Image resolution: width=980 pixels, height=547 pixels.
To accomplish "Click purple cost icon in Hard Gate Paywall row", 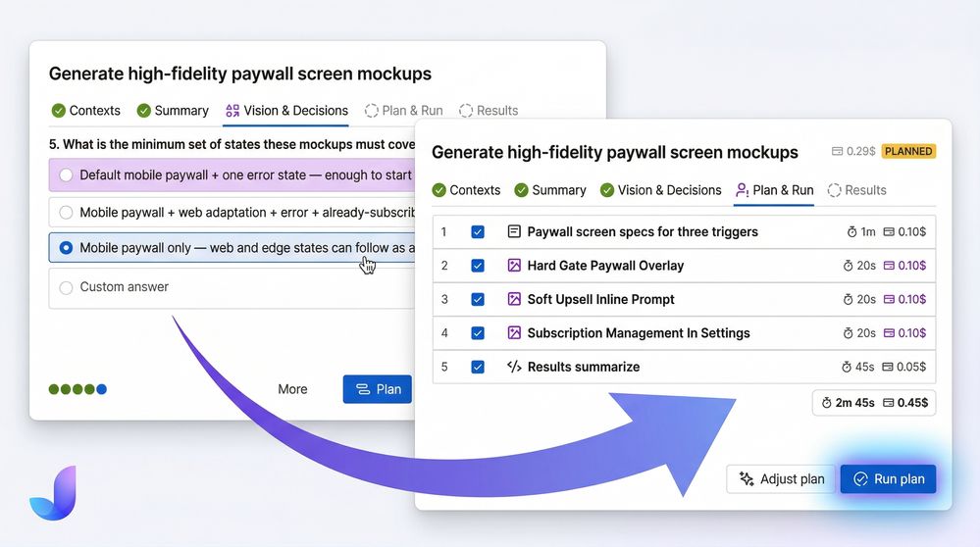I will [x=889, y=266].
